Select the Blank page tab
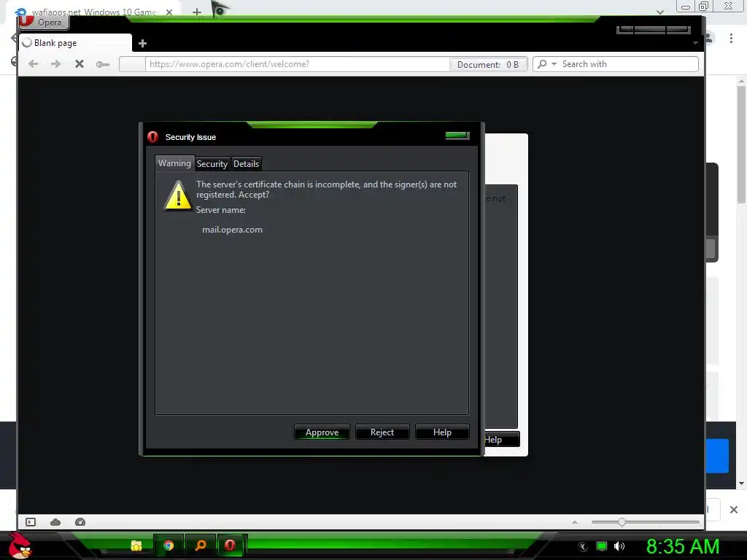This screenshot has height=560, width=747. (75, 43)
